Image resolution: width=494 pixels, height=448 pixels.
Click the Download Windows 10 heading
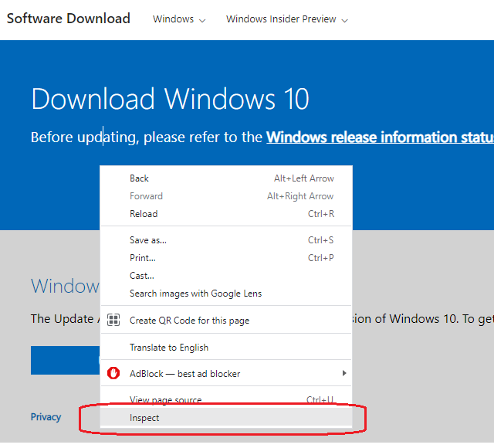coord(170,99)
